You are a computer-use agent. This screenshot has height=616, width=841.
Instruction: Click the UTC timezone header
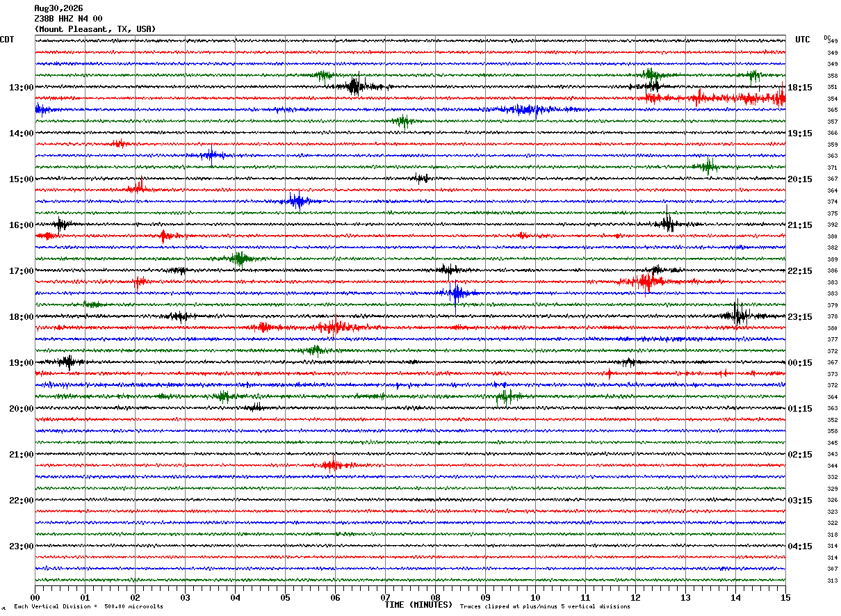tap(803, 40)
